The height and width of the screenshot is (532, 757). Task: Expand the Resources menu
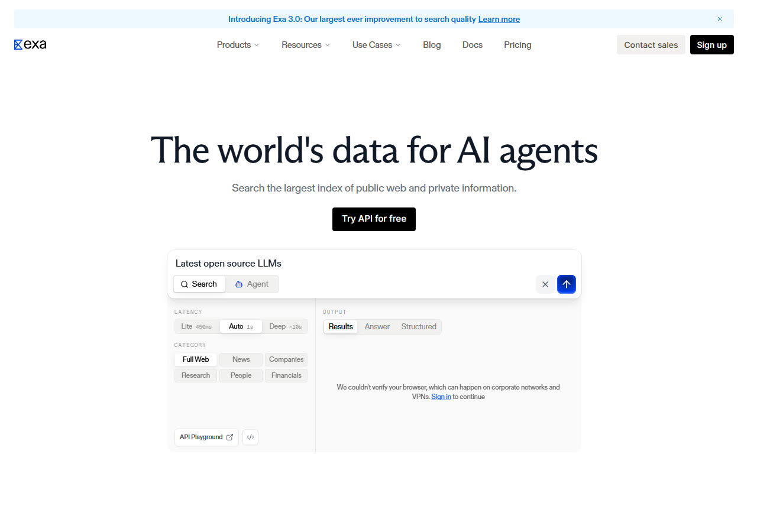[306, 45]
